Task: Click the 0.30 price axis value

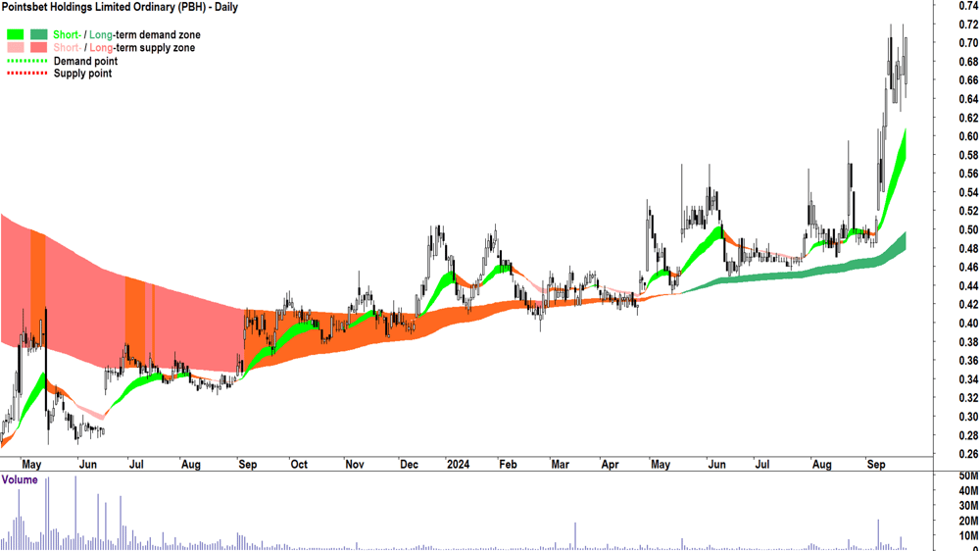Action: (x=968, y=417)
